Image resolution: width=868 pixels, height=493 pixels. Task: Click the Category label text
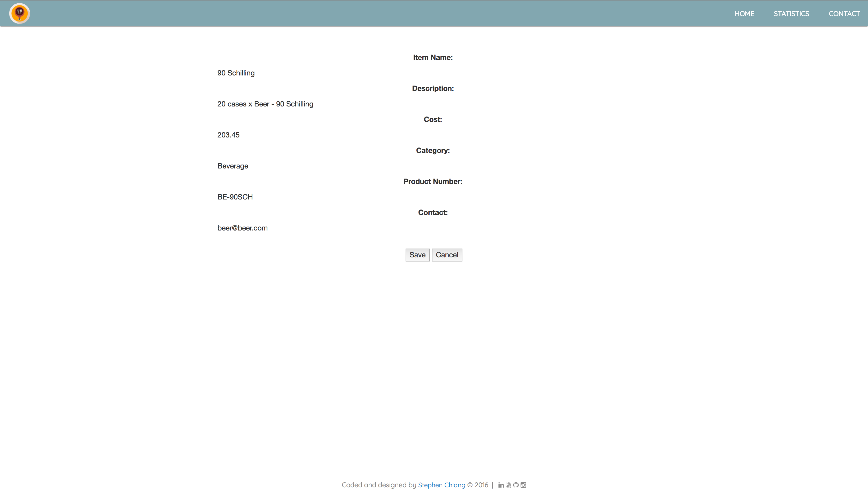(433, 151)
